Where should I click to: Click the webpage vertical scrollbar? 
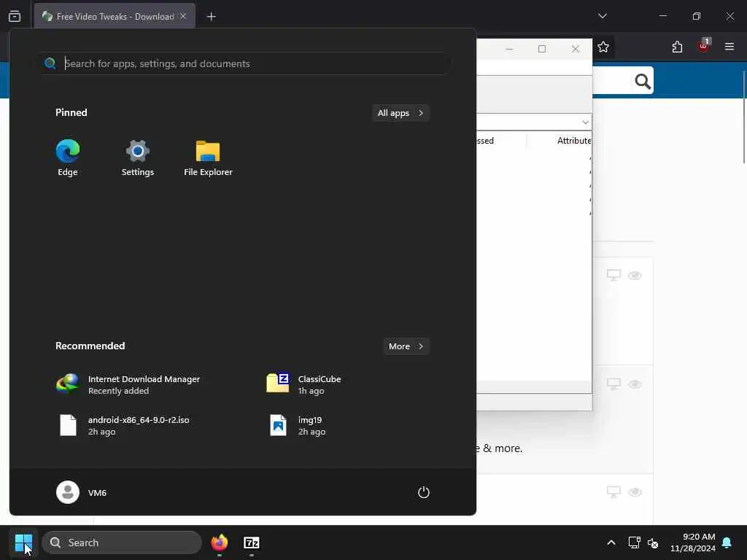pos(743,117)
